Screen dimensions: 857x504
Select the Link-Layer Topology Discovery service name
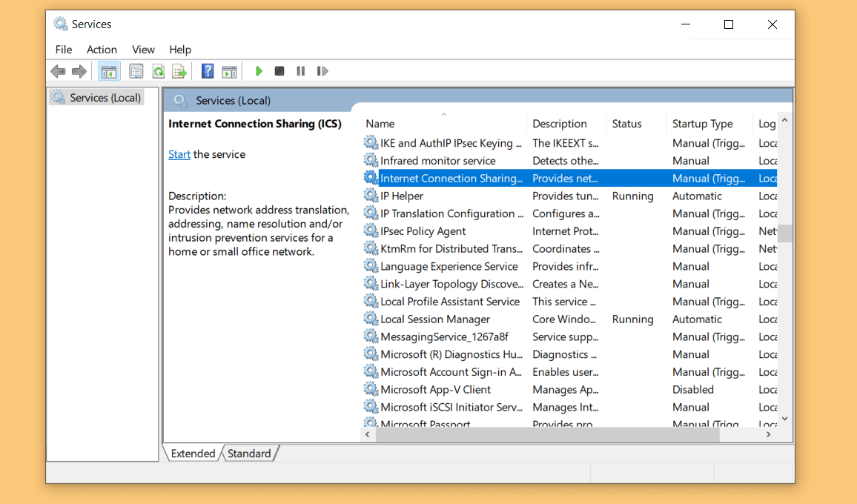click(x=452, y=284)
